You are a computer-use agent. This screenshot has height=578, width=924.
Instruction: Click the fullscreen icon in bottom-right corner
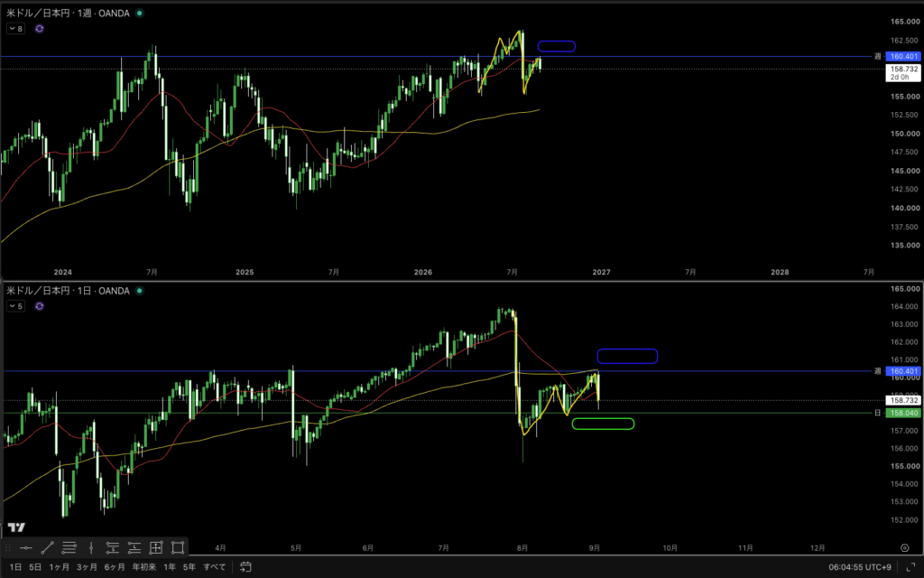910,567
